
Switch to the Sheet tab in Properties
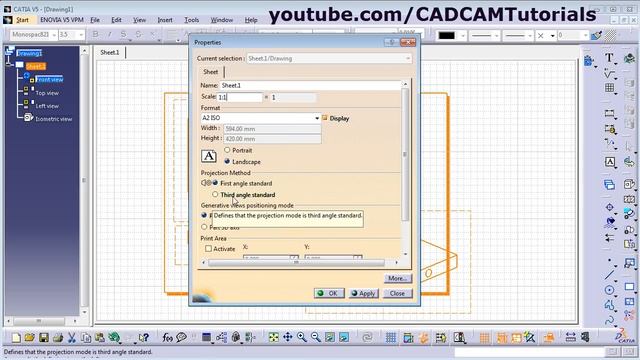point(211,72)
